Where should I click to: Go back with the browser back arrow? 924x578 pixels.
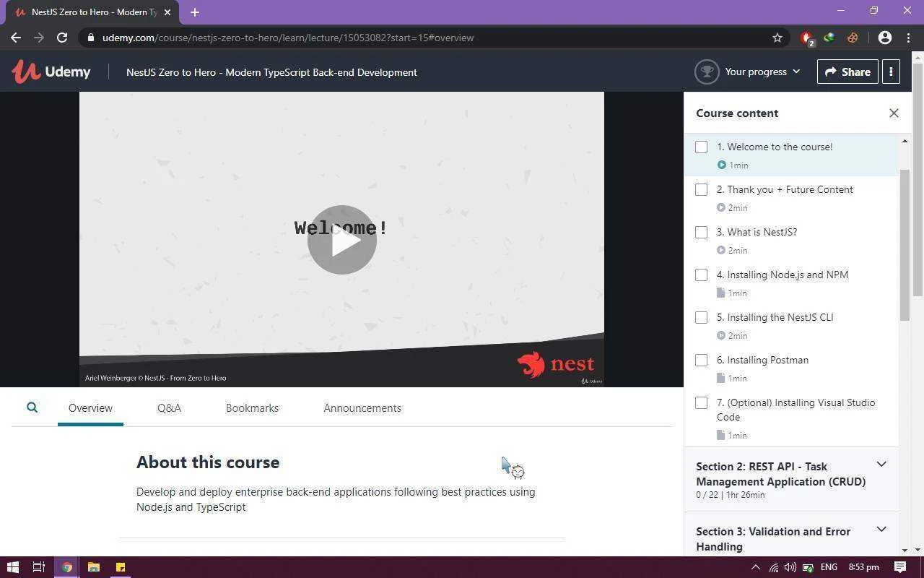(x=16, y=38)
